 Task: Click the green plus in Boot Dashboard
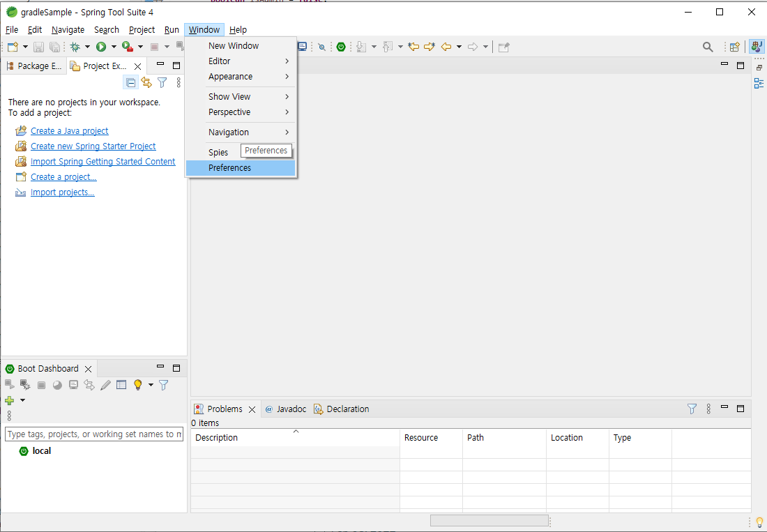(x=9, y=400)
